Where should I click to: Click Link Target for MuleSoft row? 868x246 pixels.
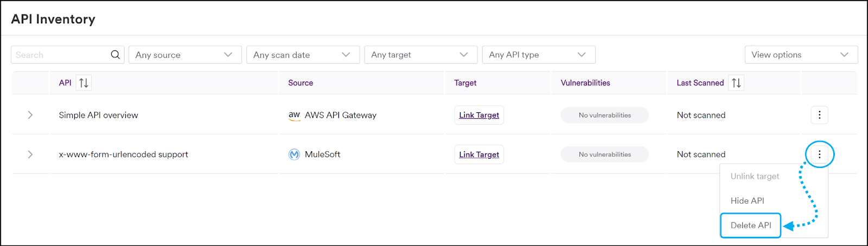(479, 154)
